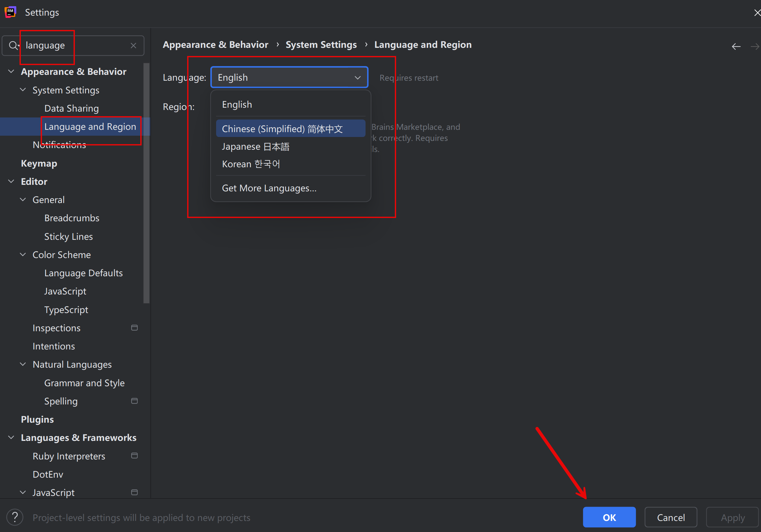Collapse the Appearance & Behavior section
This screenshot has height=532, width=761.
click(11, 72)
